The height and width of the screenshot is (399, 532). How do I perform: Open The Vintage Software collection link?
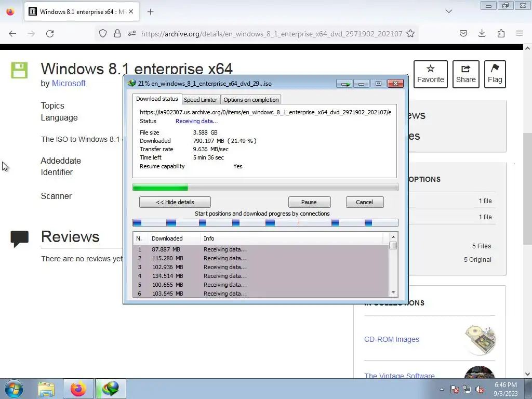pyautogui.click(x=400, y=376)
